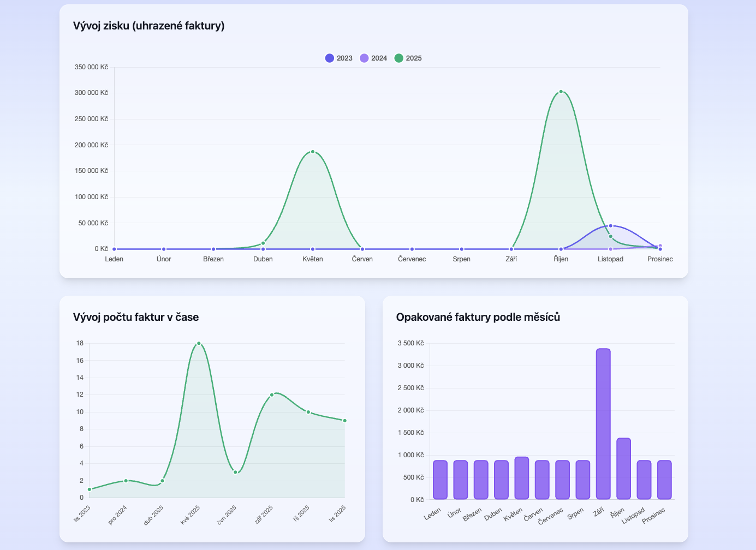Click the title Opakované faktury podle měsíců
756x550 pixels.
[x=479, y=317]
